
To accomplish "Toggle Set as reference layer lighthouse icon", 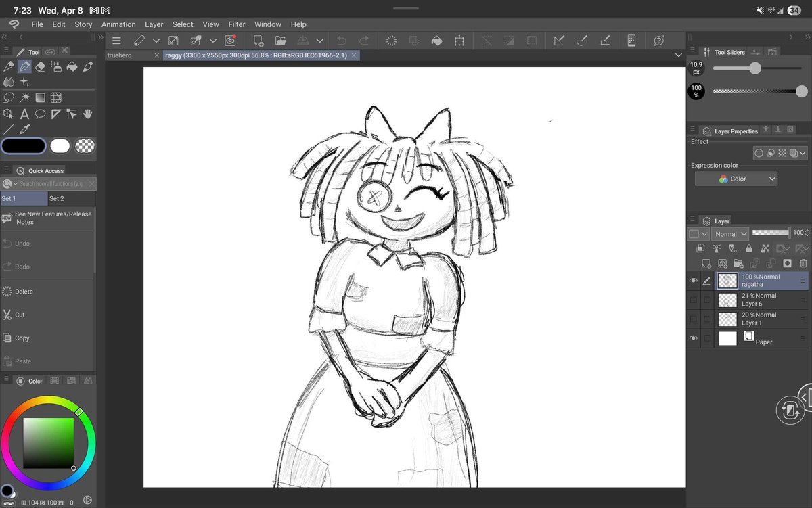I will (717, 249).
